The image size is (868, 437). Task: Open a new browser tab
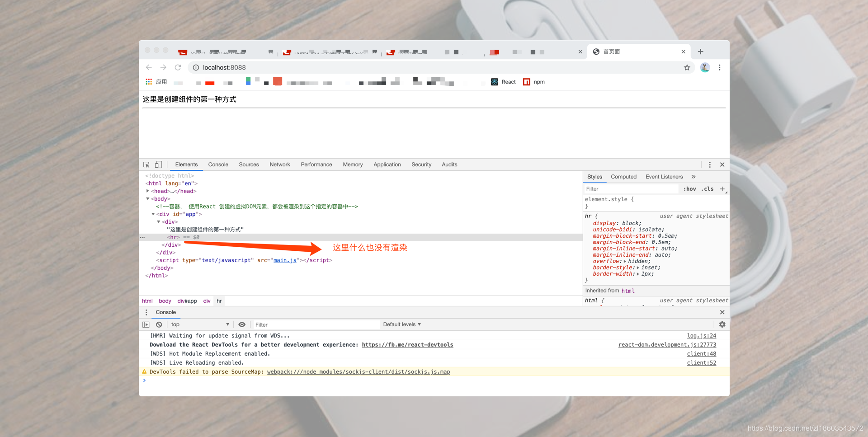coord(701,52)
